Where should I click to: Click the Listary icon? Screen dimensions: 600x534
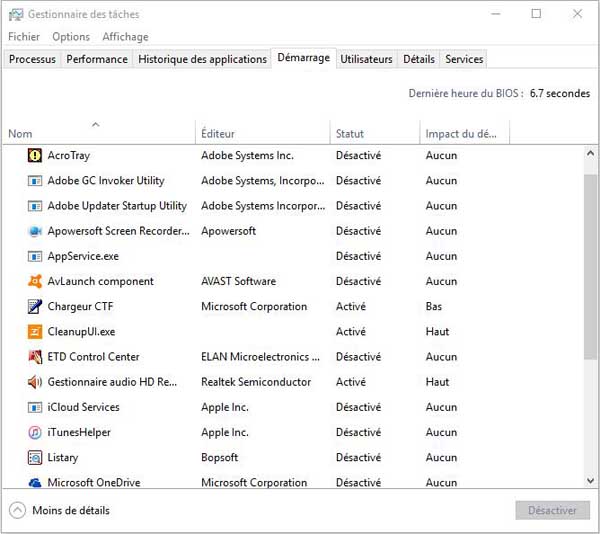[x=35, y=457]
